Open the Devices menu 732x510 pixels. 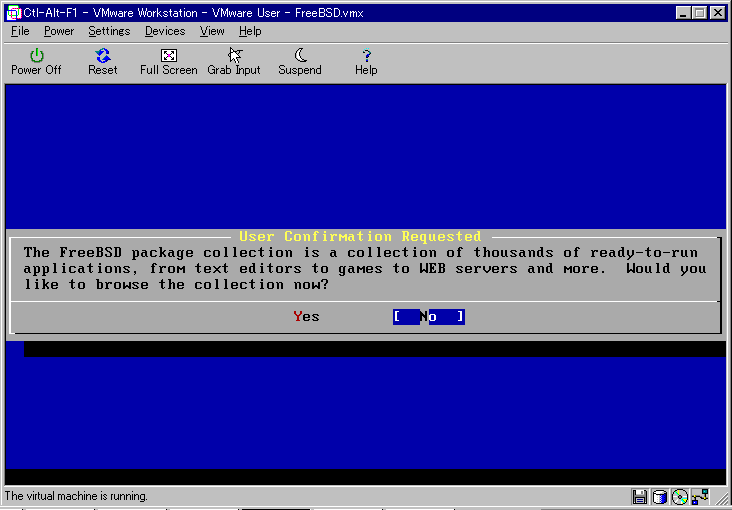point(165,31)
